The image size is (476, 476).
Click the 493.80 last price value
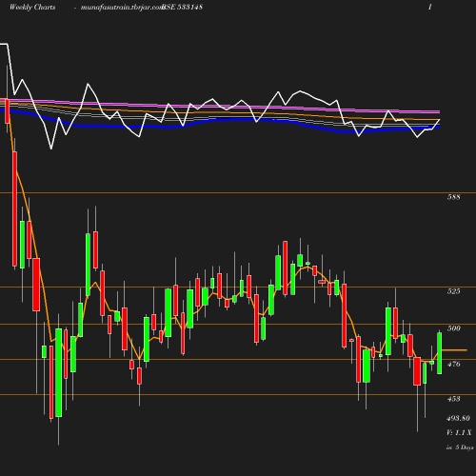coord(458,418)
